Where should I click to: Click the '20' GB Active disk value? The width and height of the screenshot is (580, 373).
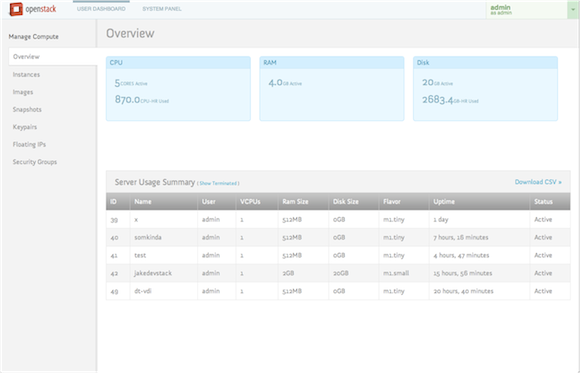click(428, 83)
